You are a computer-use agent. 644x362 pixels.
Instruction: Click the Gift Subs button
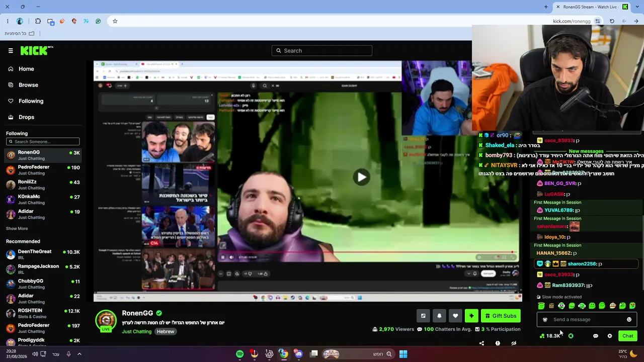pyautogui.click(x=501, y=316)
